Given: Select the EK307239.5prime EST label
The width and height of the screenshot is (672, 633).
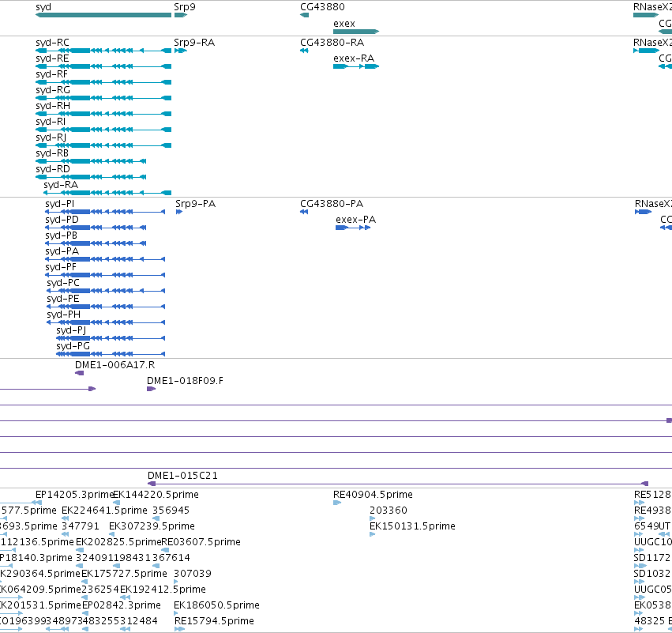Looking at the screenshot, I should pos(152,526).
